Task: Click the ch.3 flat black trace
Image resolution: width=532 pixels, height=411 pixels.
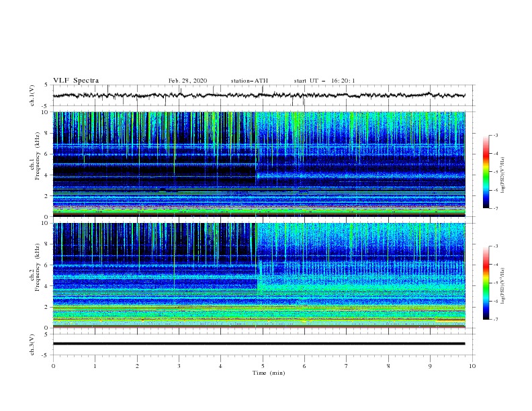Action: [259, 344]
